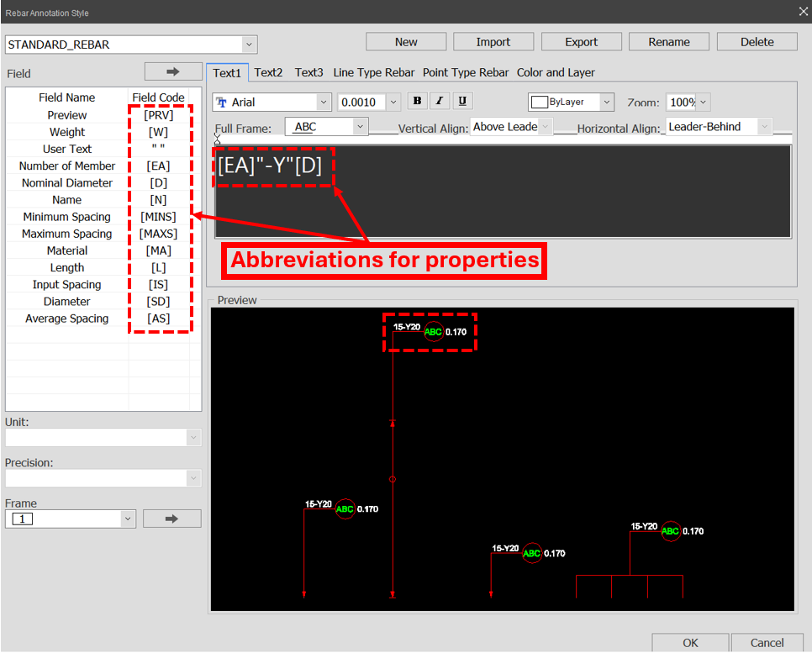812x653 pixels.
Task: Confirm with the OK button
Action: [x=690, y=643]
